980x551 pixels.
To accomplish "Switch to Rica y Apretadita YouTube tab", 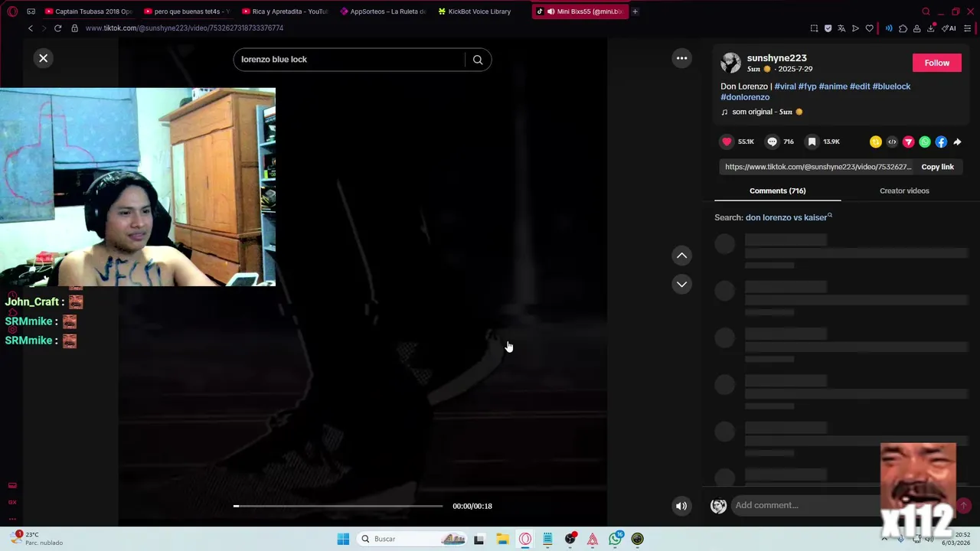I will coord(285,11).
